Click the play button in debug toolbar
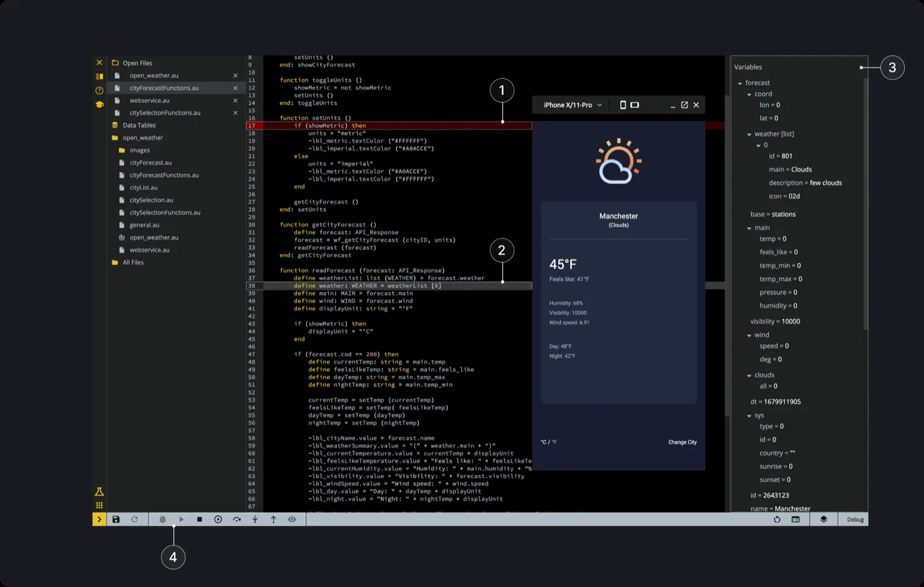Image resolution: width=924 pixels, height=587 pixels. 181,519
